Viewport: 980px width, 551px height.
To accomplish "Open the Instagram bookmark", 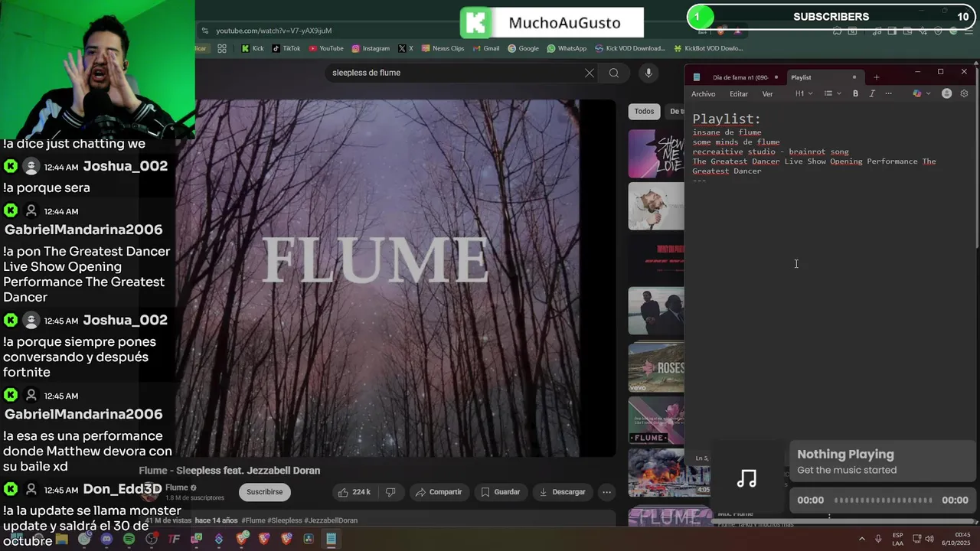I will point(371,48).
